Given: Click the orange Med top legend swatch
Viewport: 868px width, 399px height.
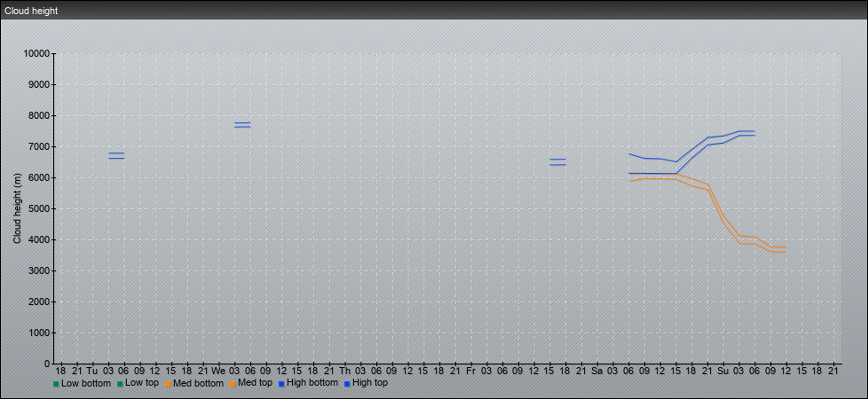Looking at the screenshot, I should (233, 384).
